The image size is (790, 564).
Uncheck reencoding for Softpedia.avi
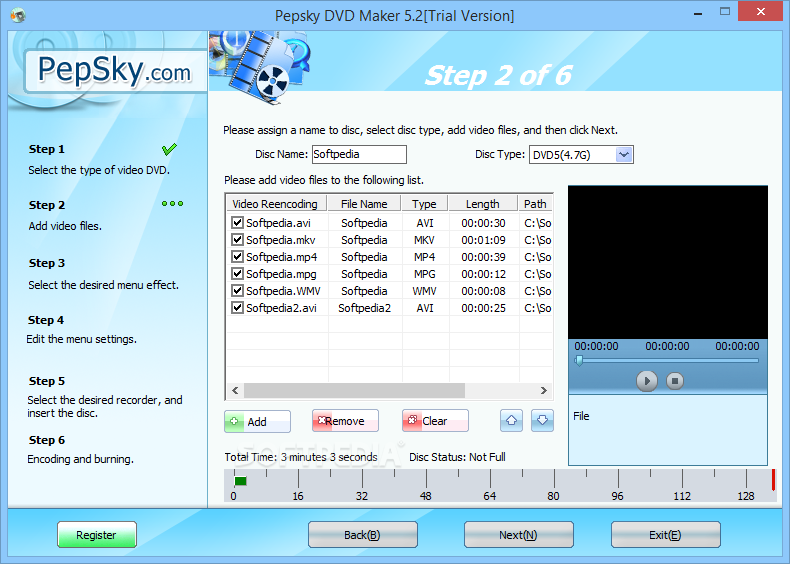pos(237,222)
